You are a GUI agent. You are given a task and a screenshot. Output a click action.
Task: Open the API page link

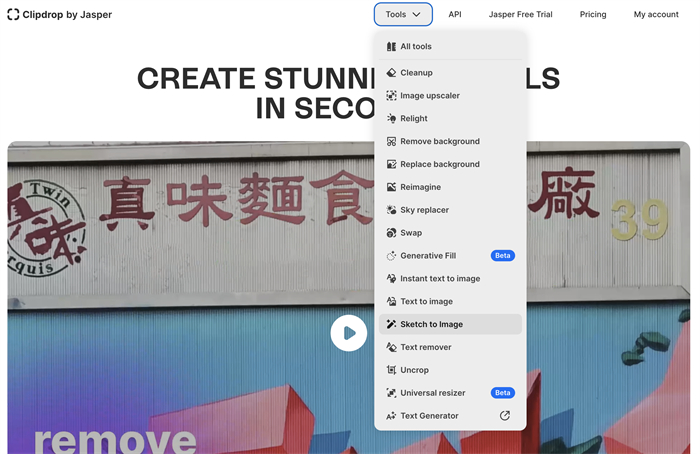[455, 15]
